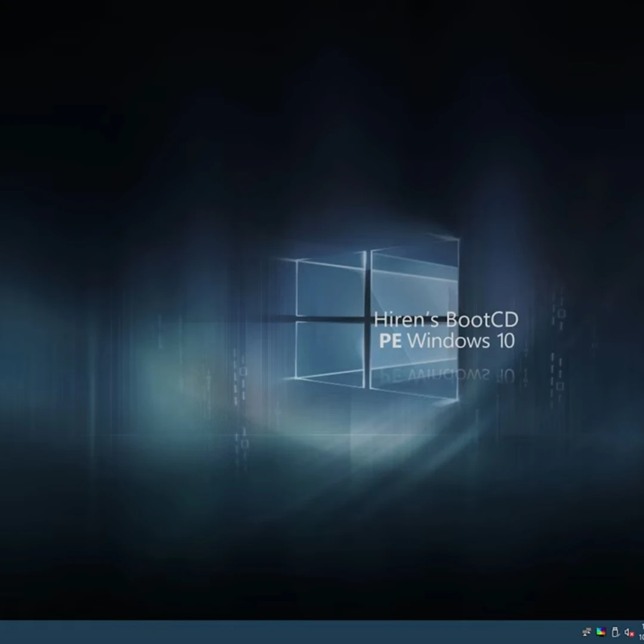Viewport: 644px width, 644px height.
Task: Click the muted speaker volume icon
Action: (629, 633)
